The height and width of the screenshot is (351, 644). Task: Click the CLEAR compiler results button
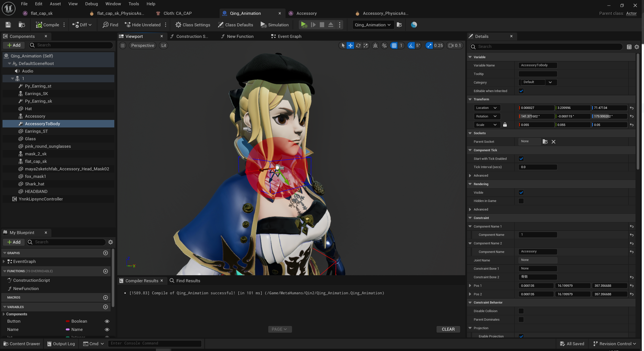[x=448, y=329]
